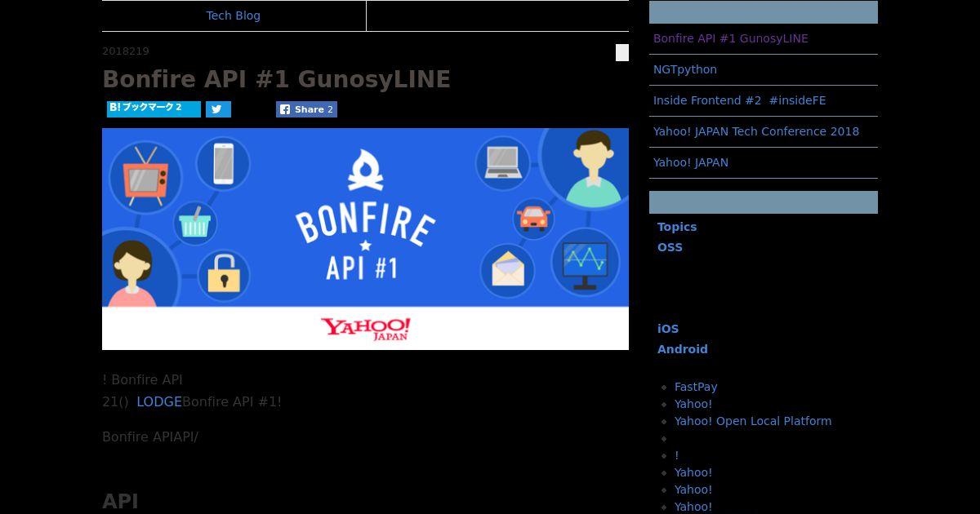Image resolution: width=980 pixels, height=514 pixels.
Task: Open sidebar link Bonfire API #1 GunosyLINE
Action: (x=731, y=38)
